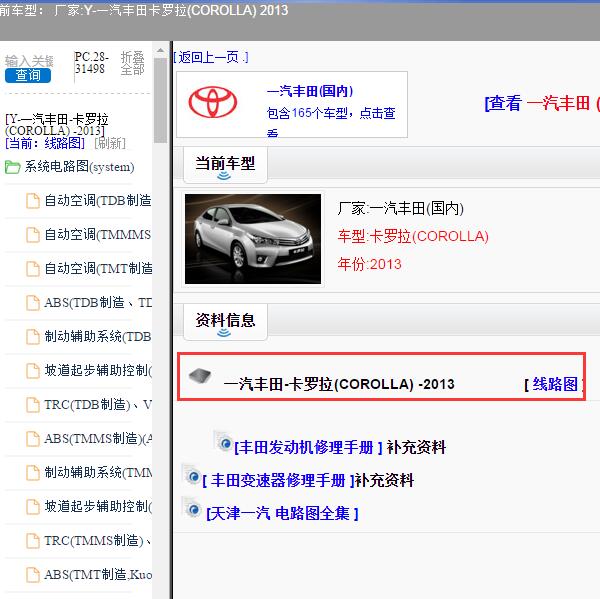This screenshot has height=599, width=600.
Task: Open the 自动空调(TMT制造 tree item
Action: pyautogui.click(x=98, y=268)
